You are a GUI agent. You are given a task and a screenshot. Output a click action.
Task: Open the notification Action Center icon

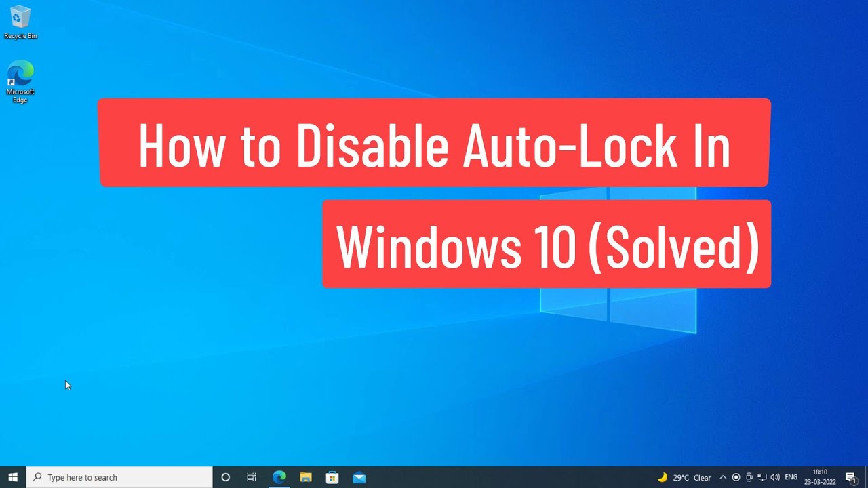[851, 477]
